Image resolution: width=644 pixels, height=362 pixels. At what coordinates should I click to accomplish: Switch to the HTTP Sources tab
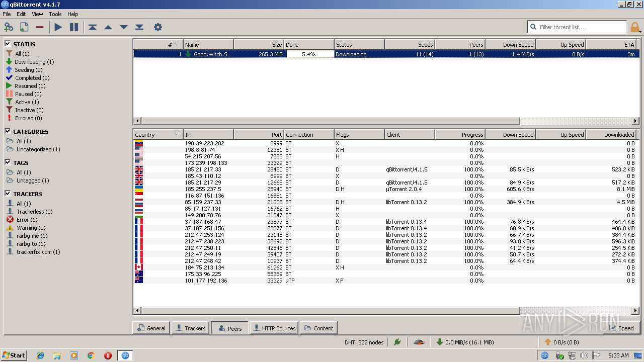coord(274,328)
